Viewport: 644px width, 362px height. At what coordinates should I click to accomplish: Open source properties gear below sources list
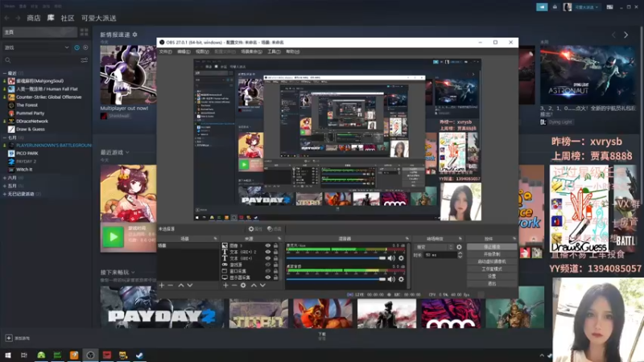[x=243, y=286]
